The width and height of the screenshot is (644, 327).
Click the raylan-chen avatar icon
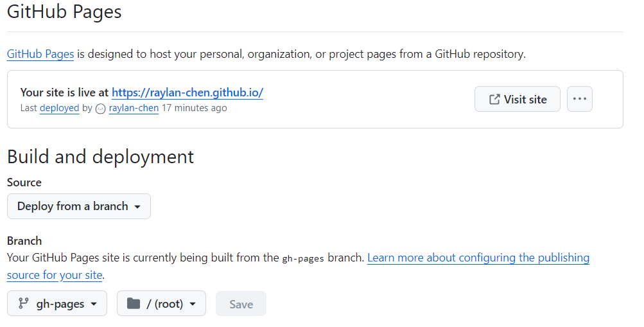point(101,109)
